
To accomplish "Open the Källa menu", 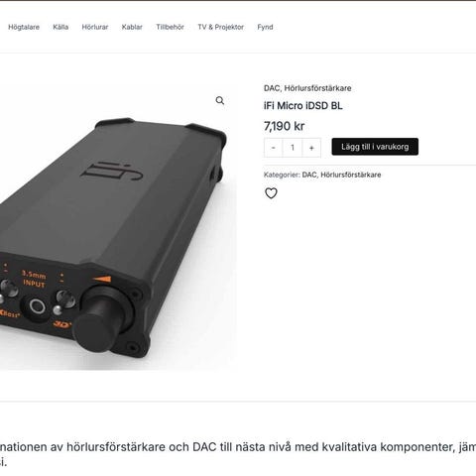I will pyautogui.click(x=60, y=27).
